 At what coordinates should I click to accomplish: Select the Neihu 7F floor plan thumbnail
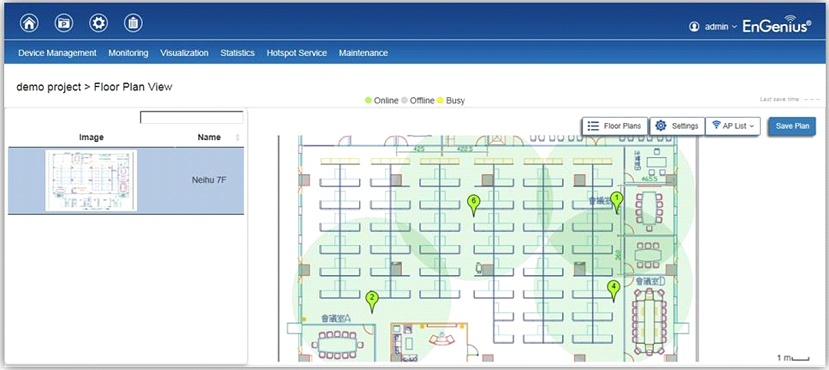tap(91, 180)
